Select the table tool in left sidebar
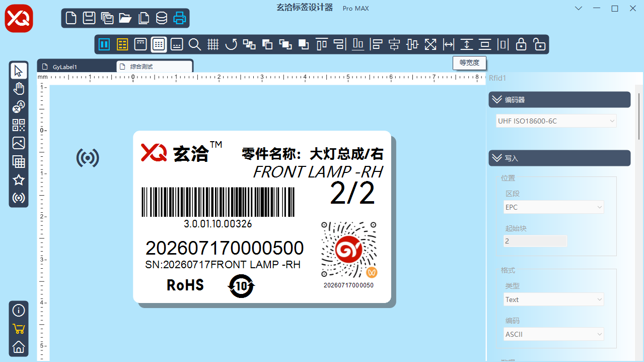The width and height of the screenshot is (644, 362). click(19, 161)
